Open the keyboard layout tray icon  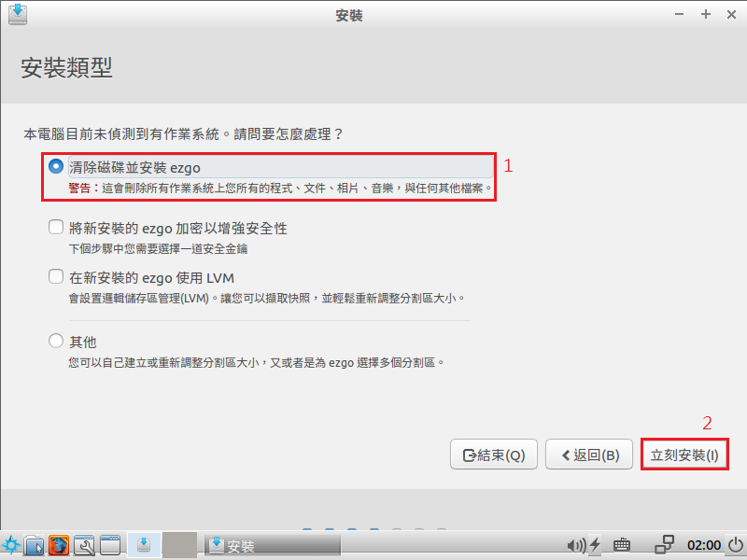[622, 545]
